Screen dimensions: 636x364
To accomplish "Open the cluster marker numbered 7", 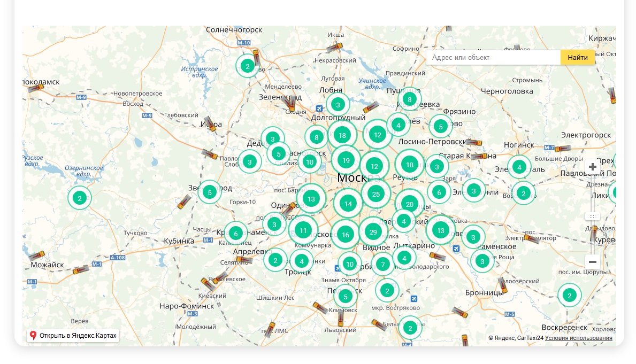I will [x=383, y=264].
